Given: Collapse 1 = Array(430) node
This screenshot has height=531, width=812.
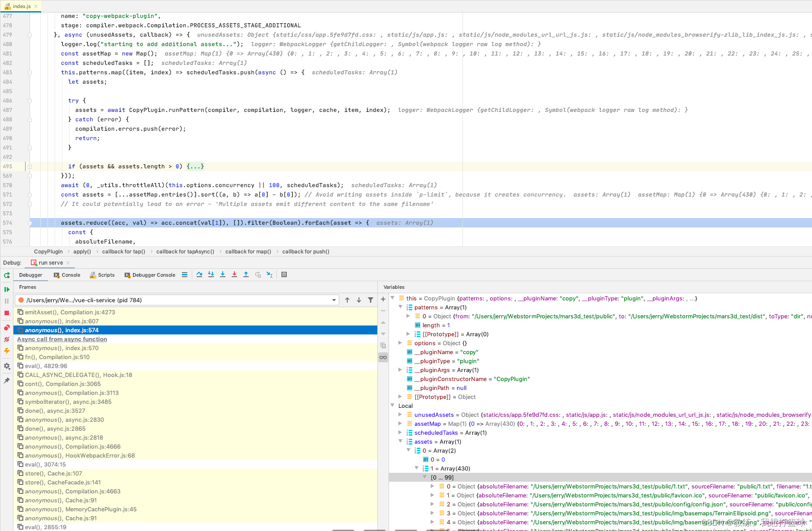Looking at the screenshot, I should (x=417, y=468).
